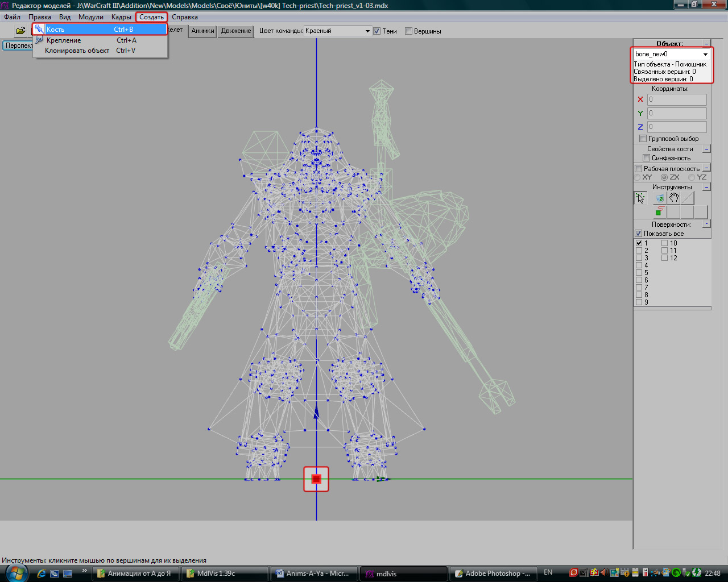The height and width of the screenshot is (582, 728).
Task: Choose Крепление from the Создать menu
Action: click(x=64, y=40)
